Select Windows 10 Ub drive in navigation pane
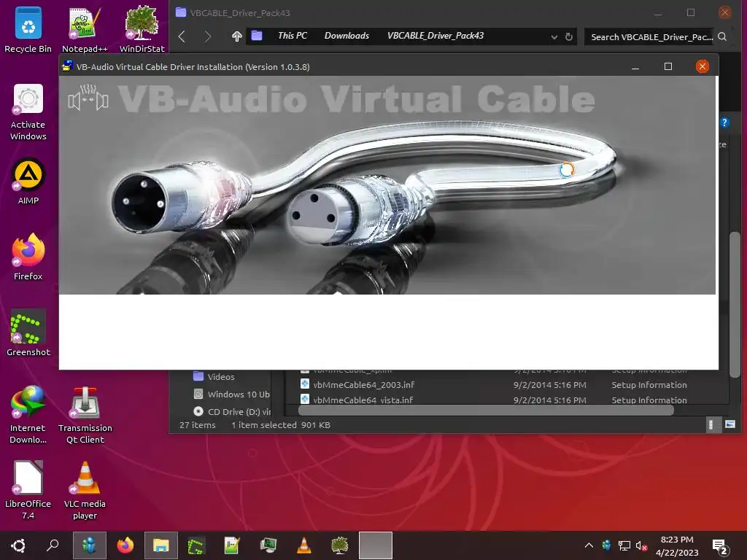The height and width of the screenshot is (560, 747). [x=231, y=394]
